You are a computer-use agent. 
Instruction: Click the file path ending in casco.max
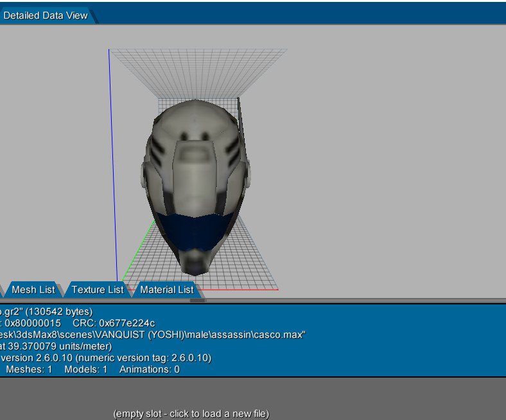click(152, 335)
